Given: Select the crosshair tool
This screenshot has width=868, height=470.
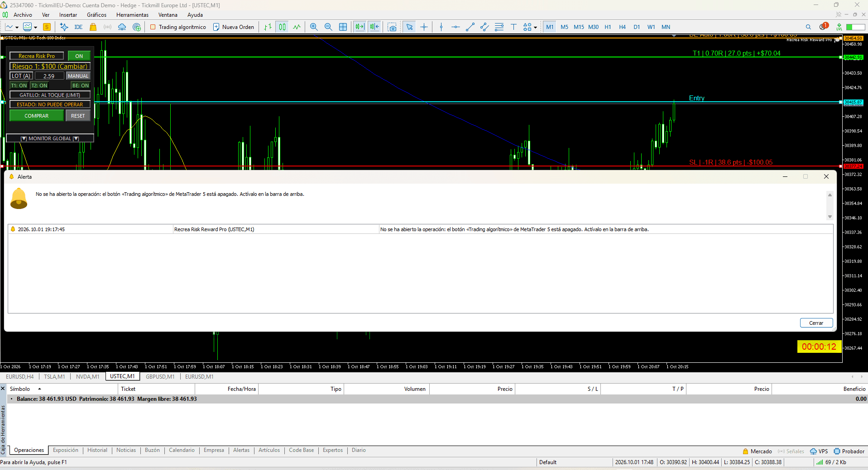Looking at the screenshot, I should pos(424,27).
